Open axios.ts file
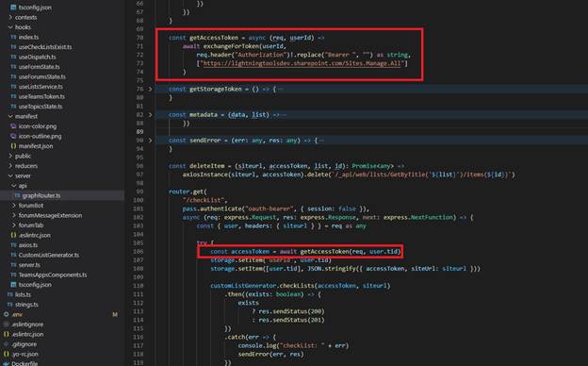The width and height of the screenshot is (588, 366). point(28,245)
